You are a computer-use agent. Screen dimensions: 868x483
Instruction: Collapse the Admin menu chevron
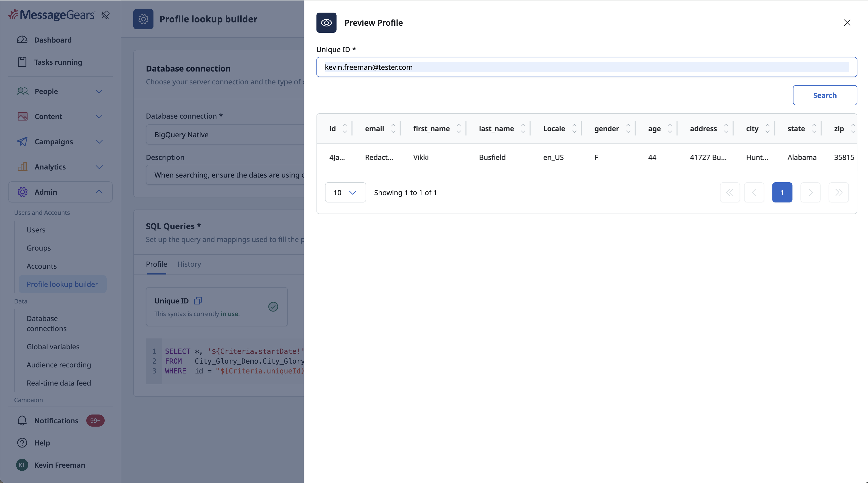point(99,192)
